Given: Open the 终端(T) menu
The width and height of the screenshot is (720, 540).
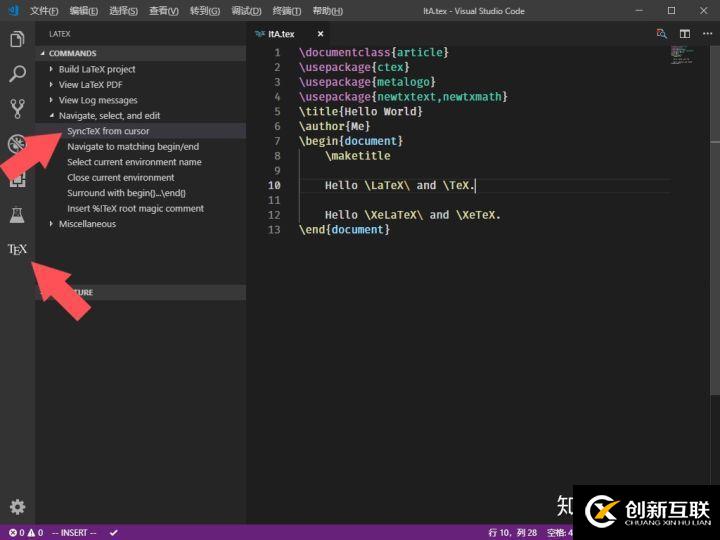Looking at the screenshot, I should pyautogui.click(x=287, y=11).
